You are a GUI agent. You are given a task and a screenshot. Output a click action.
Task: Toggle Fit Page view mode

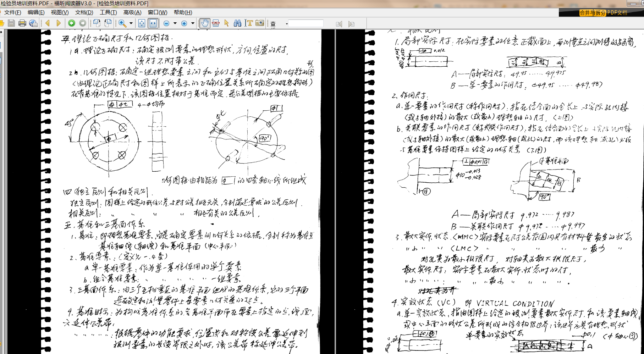point(142,23)
